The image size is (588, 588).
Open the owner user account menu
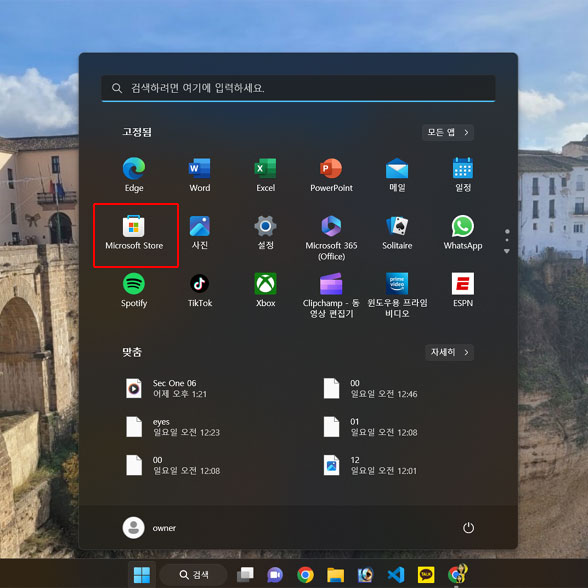click(x=149, y=528)
